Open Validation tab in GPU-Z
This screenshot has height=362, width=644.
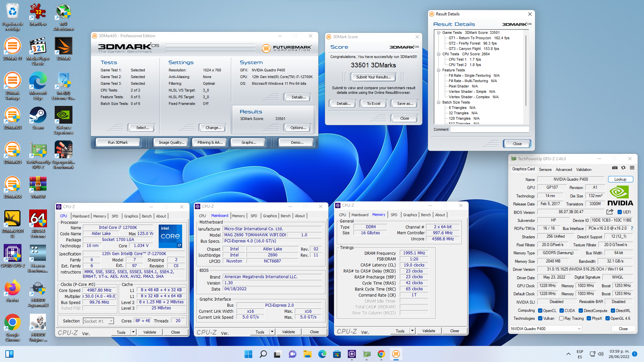point(584,170)
